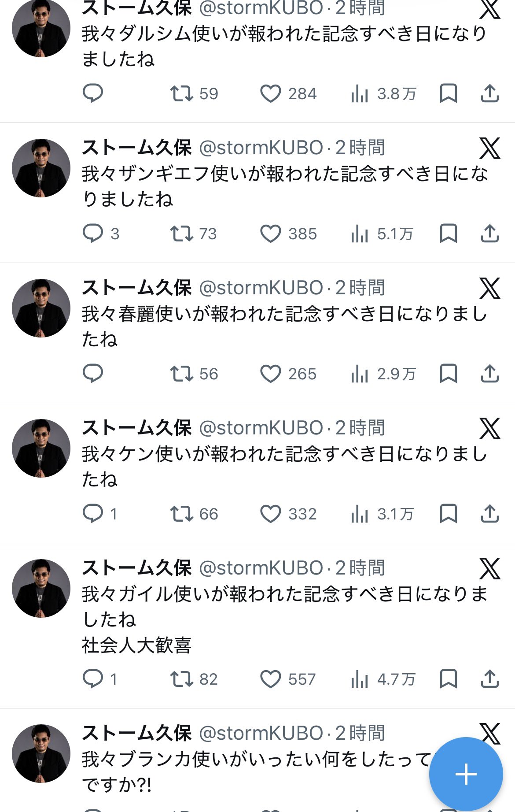The height and width of the screenshot is (812, 515).
Task: Open X menu on the ガイル使い tweet
Action: (489, 568)
